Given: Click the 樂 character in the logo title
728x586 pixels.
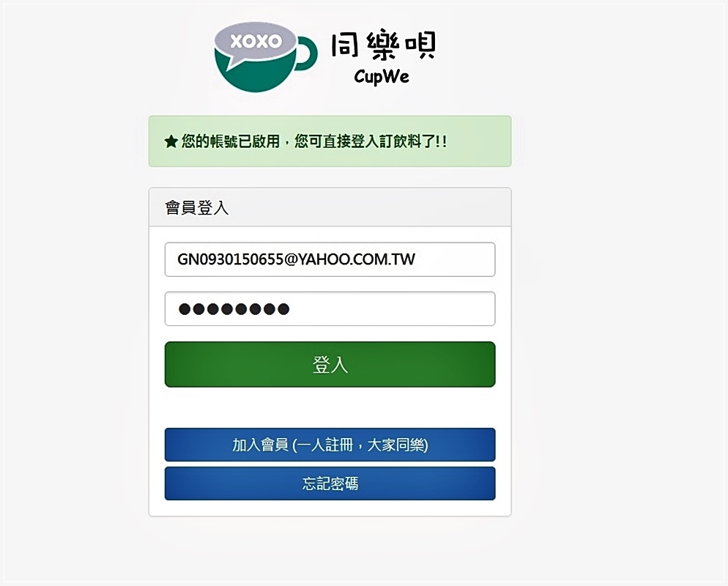Looking at the screenshot, I should [x=382, y=45].
